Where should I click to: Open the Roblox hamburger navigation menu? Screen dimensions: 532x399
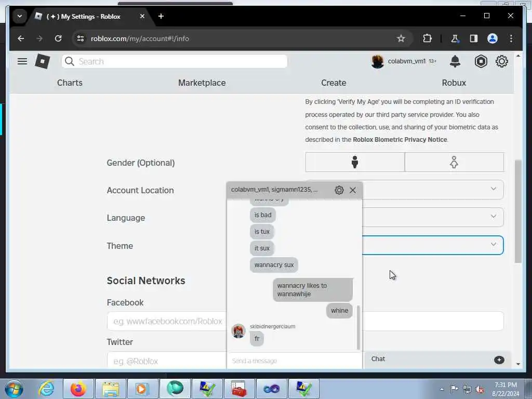click(x=22, y=61)
